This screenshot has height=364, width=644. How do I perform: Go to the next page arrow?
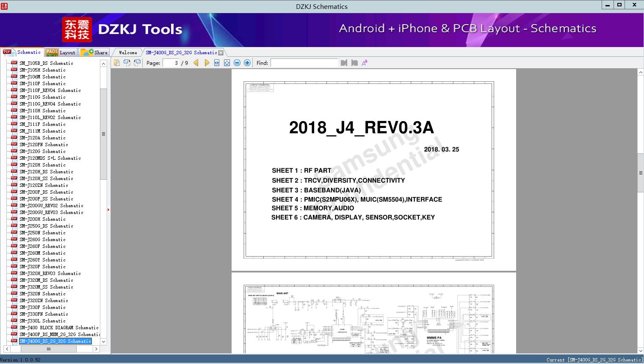pos(207,63)
